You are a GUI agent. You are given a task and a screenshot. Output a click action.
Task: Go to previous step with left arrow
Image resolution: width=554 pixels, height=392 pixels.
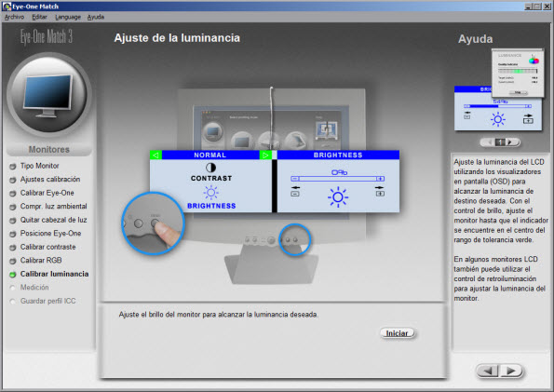coord(488,371)
